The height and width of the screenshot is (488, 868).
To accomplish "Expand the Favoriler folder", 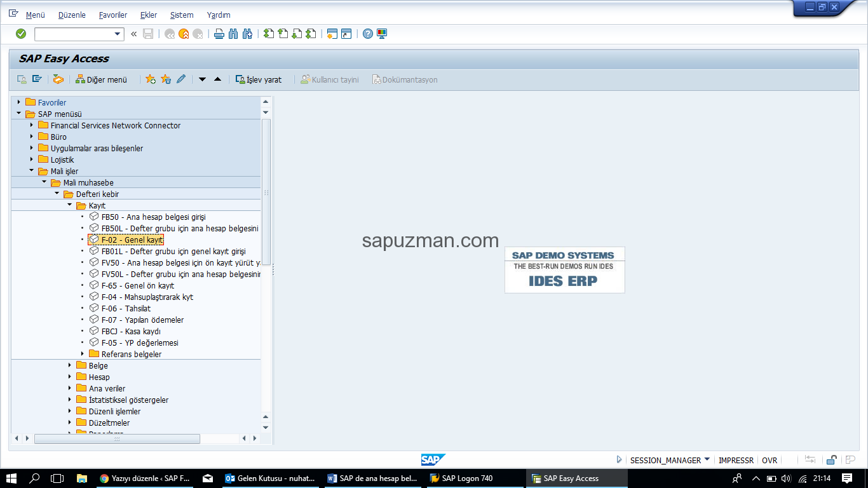I will tap(19, 102).
